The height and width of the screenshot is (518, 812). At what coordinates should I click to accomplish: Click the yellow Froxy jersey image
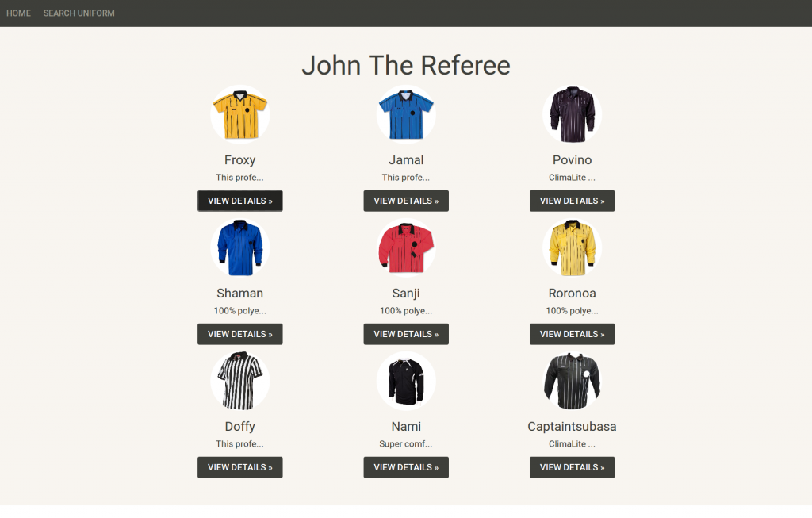point(239,114)
